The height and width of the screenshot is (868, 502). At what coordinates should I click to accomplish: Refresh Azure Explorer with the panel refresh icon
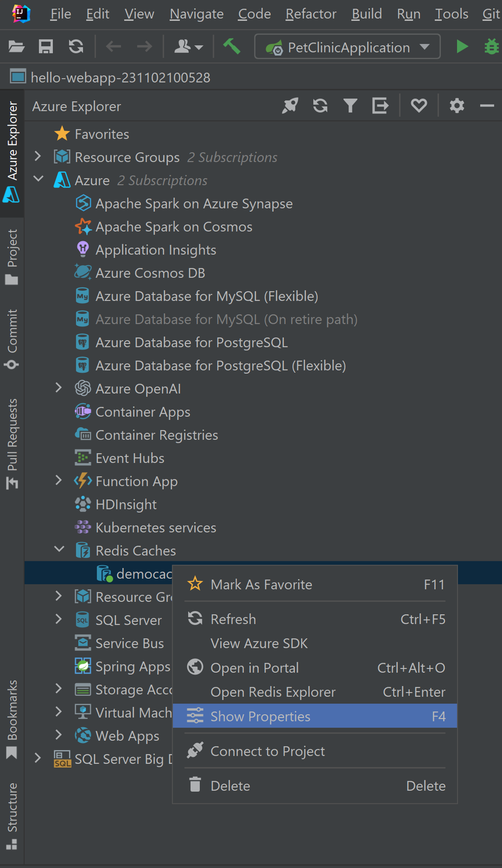(x=320, y=106)
